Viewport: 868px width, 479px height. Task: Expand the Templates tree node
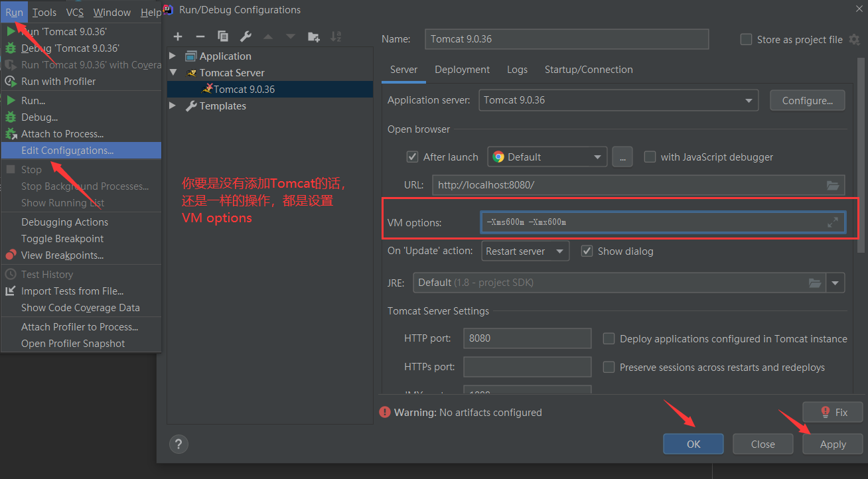pos(173,105)
